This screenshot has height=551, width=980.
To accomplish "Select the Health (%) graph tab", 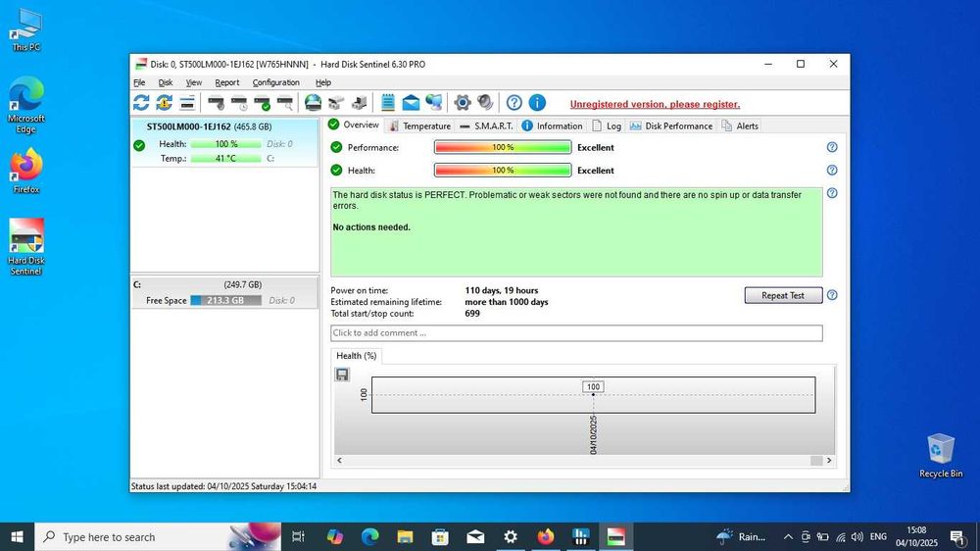I will (357, 356).
